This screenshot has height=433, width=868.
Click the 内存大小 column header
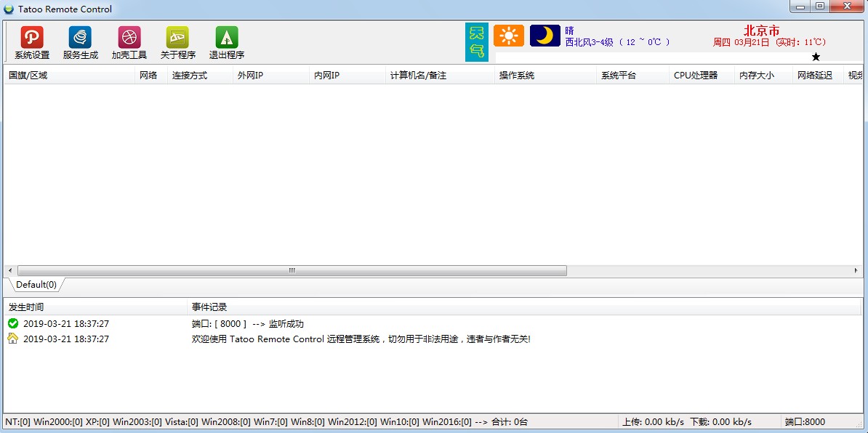(764, 76)
